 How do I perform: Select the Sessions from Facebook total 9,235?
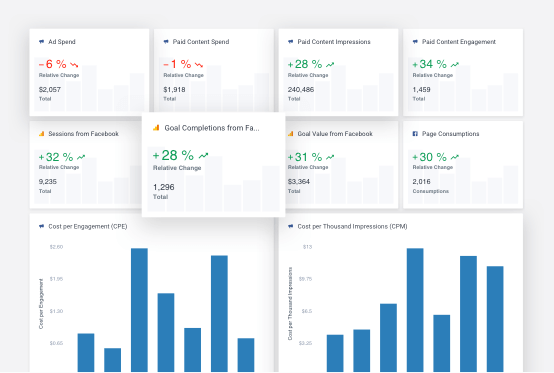[x=48, y=182]
